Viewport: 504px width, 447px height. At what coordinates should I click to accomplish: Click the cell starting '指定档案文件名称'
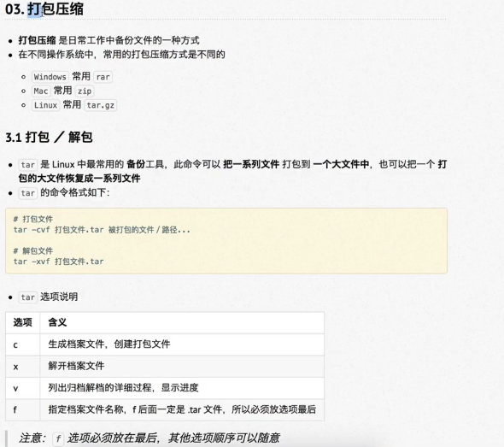coord(182,410)
